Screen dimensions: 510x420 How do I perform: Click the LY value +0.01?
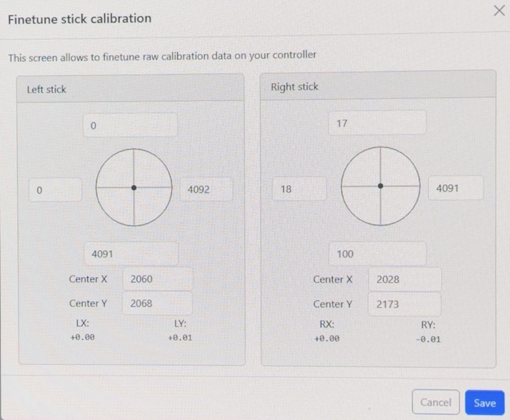(x=180, y=338)
